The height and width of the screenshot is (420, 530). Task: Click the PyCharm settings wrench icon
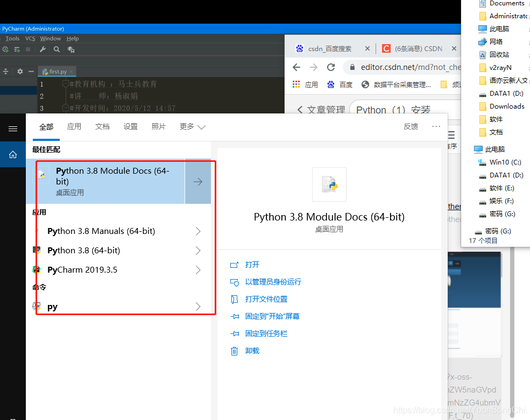point(43,49)
